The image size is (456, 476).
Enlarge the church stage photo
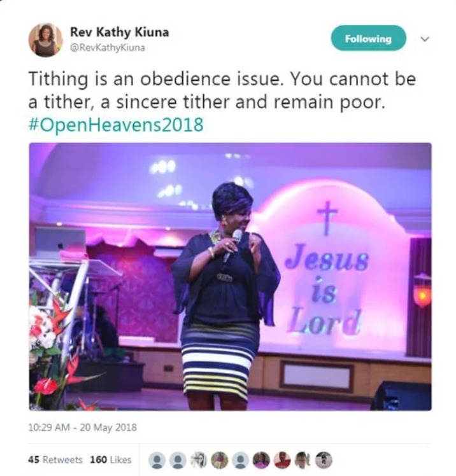click(x=230, y=276)
